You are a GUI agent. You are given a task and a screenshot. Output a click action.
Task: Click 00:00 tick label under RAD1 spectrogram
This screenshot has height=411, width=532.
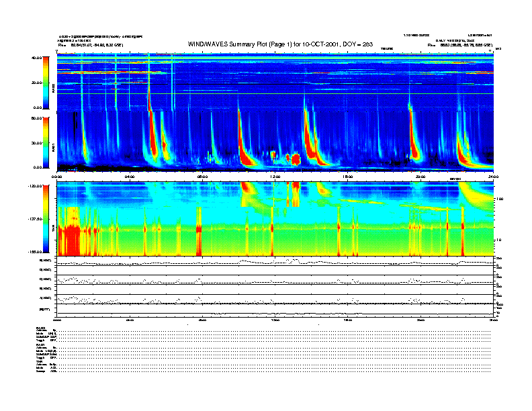[56, 177]
